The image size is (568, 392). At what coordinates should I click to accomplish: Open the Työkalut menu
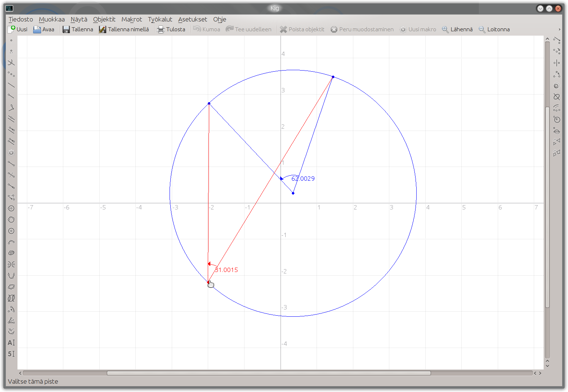click(x=160, y=19)
